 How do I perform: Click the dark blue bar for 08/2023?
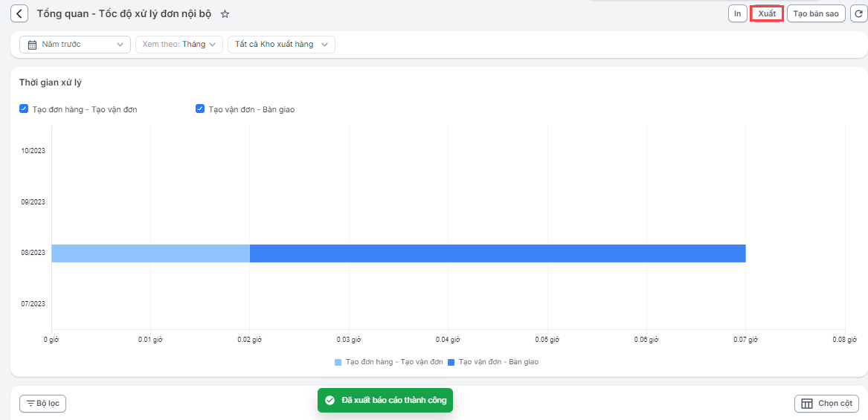[497, 253]
